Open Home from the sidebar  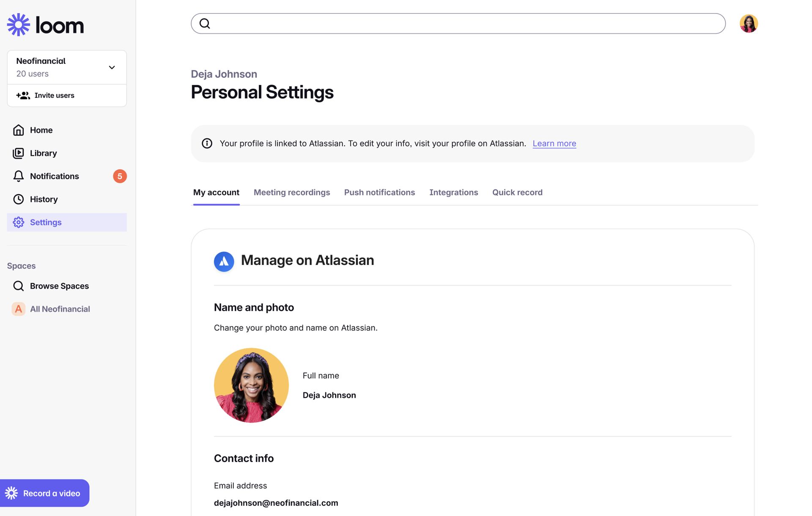(x=41, y=130)
